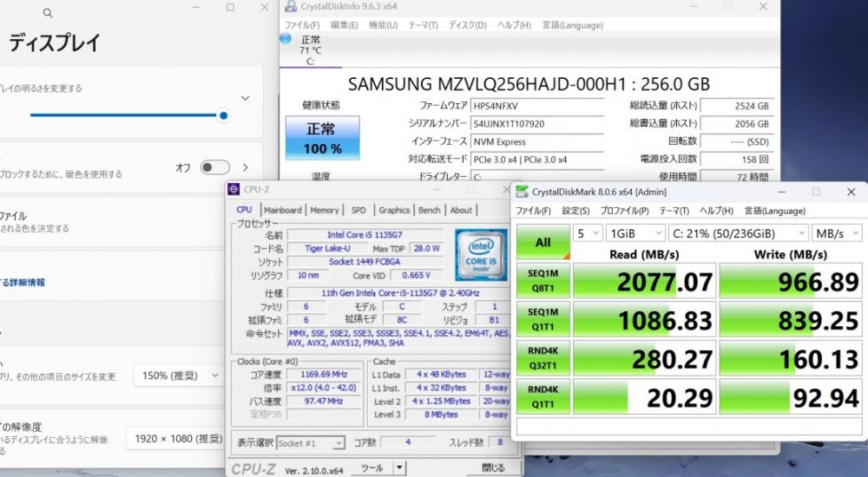Click the 閉じる button in CPU-Z

click(493, 468)
